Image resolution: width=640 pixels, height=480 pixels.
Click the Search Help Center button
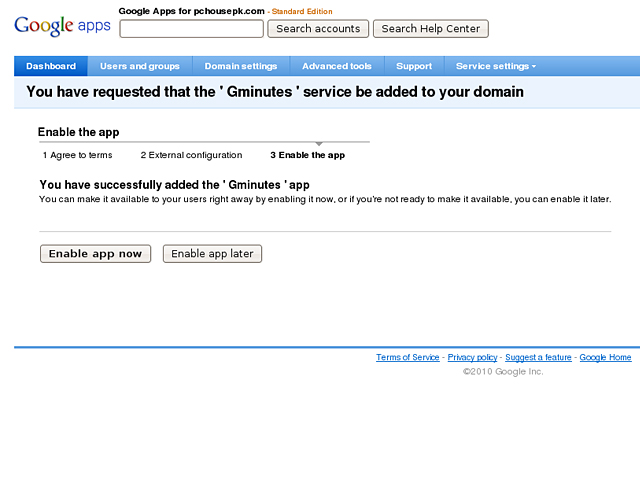431,29
